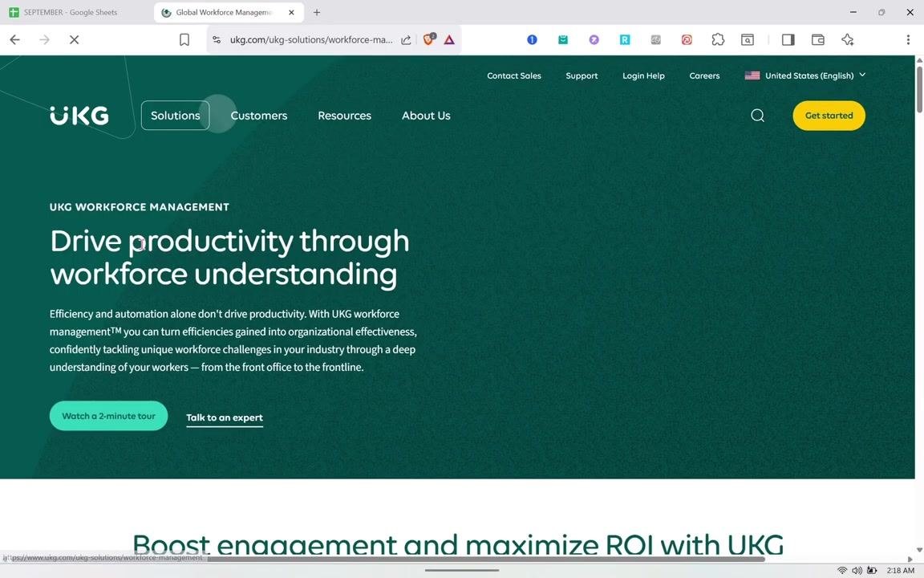Open the Login Help link
Viewport: 924px width, 578px height.
point(643,75)
